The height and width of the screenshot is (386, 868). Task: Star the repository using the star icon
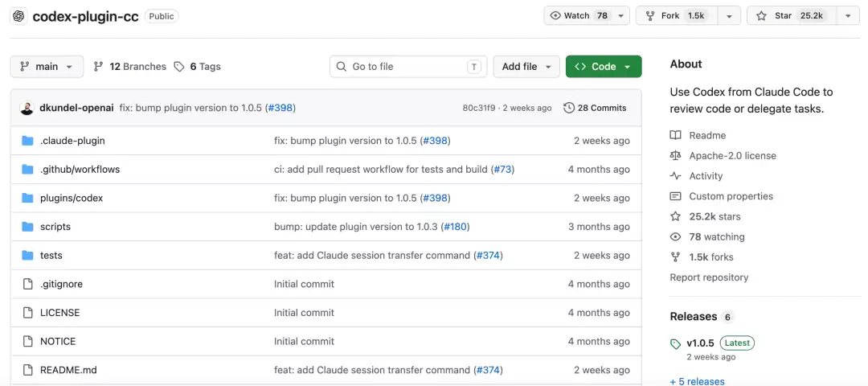point(762,15)
